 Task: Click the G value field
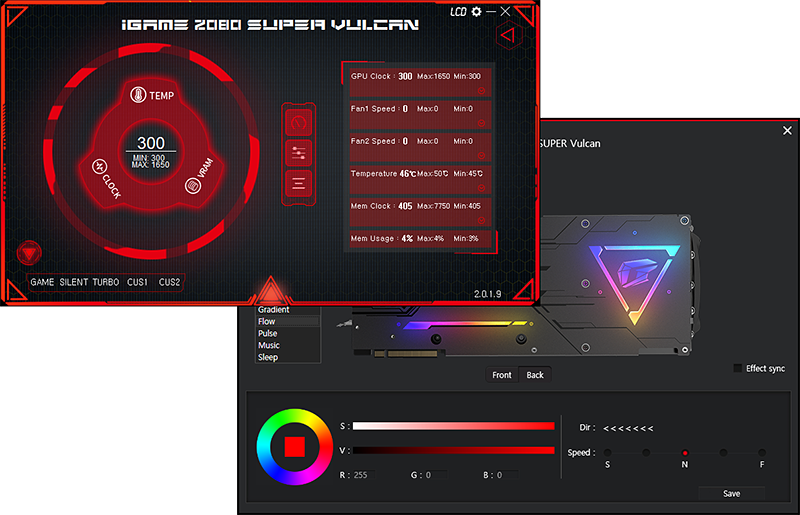click(435, 475)
